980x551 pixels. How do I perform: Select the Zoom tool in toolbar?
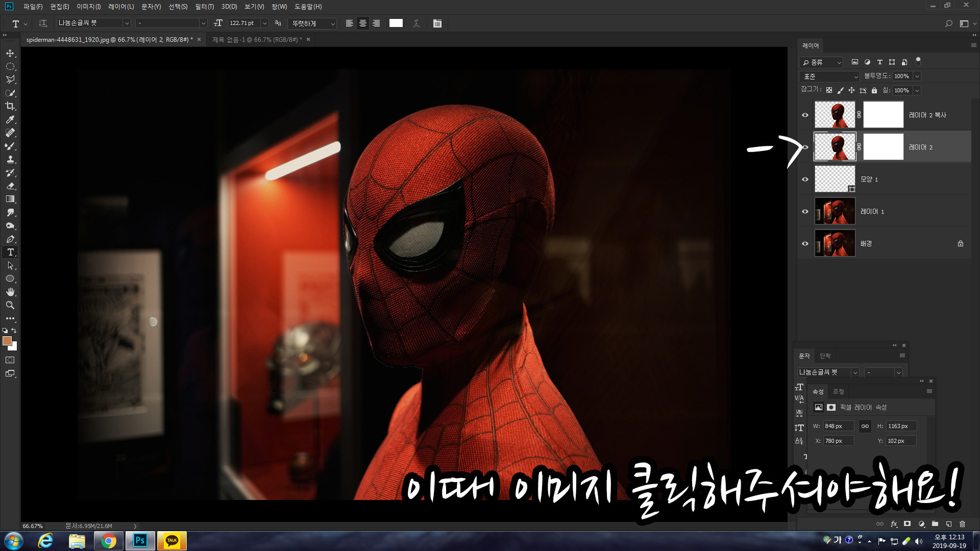pos(10,305)
